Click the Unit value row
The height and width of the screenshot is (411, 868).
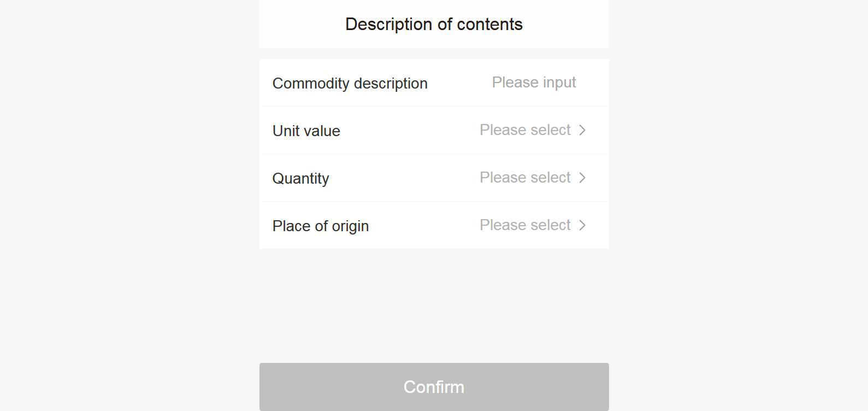434,130
